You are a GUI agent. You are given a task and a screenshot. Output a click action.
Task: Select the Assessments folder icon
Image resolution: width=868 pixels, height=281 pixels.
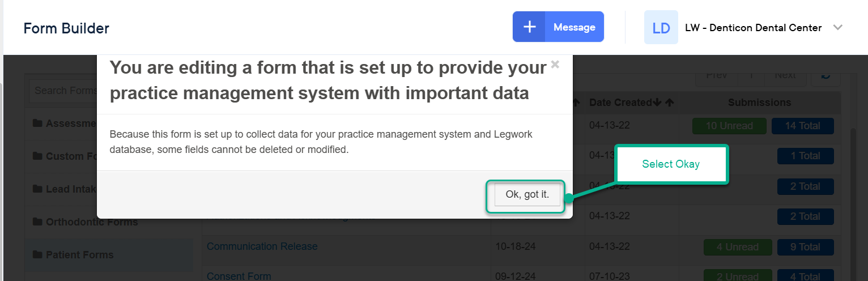coord(37,123)
